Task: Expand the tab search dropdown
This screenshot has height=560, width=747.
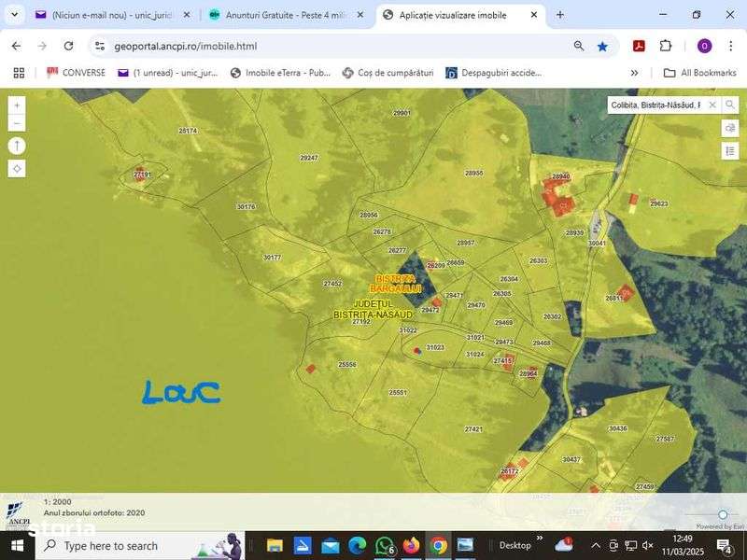Action: coord(14,15)
